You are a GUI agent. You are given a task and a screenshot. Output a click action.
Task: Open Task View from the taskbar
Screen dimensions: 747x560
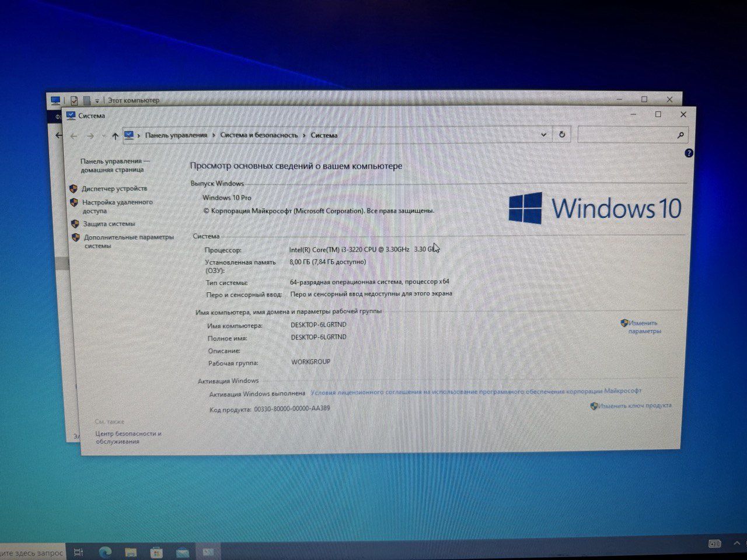pyautogui.click(x=79, y=552)
